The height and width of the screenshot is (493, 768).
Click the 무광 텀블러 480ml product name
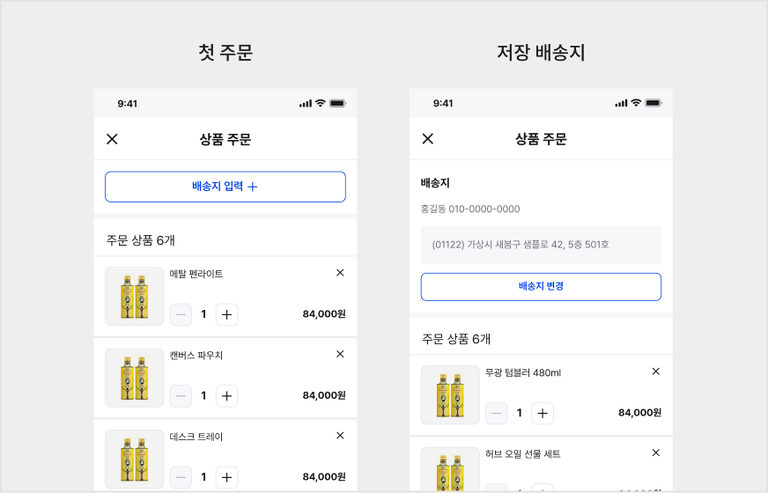coord(523,373)
